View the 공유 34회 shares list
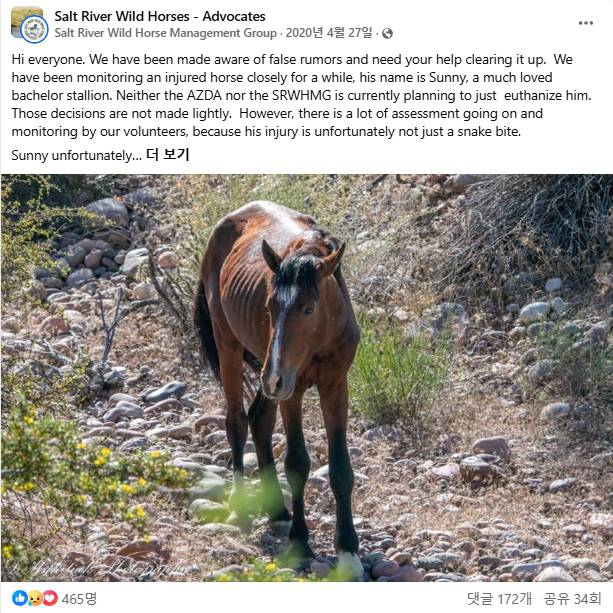Screen dimensions: 613x613 [x=572, y=598]
